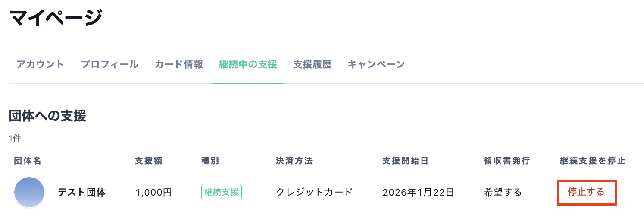This screenshot has height=222, width=644.
Task: Open the アカウント tab
Action: click(x=41, y=65)
